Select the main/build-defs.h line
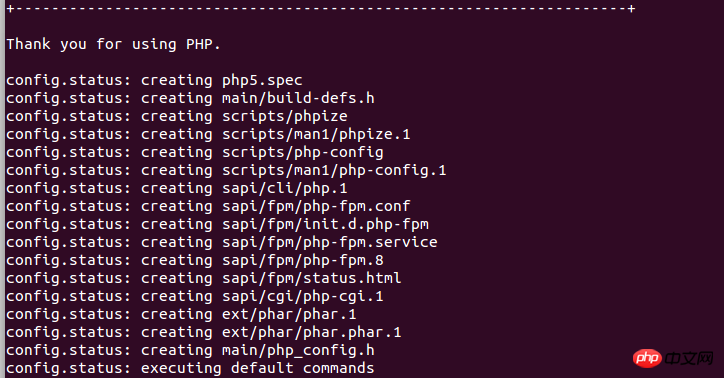The image size is (724, 378). [x=190, y=98]
